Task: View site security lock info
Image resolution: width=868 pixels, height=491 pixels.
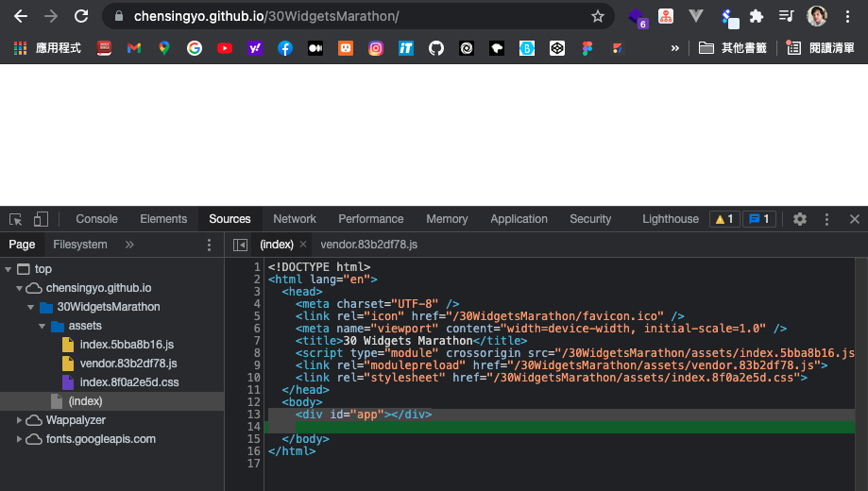Action: point(118,17)
